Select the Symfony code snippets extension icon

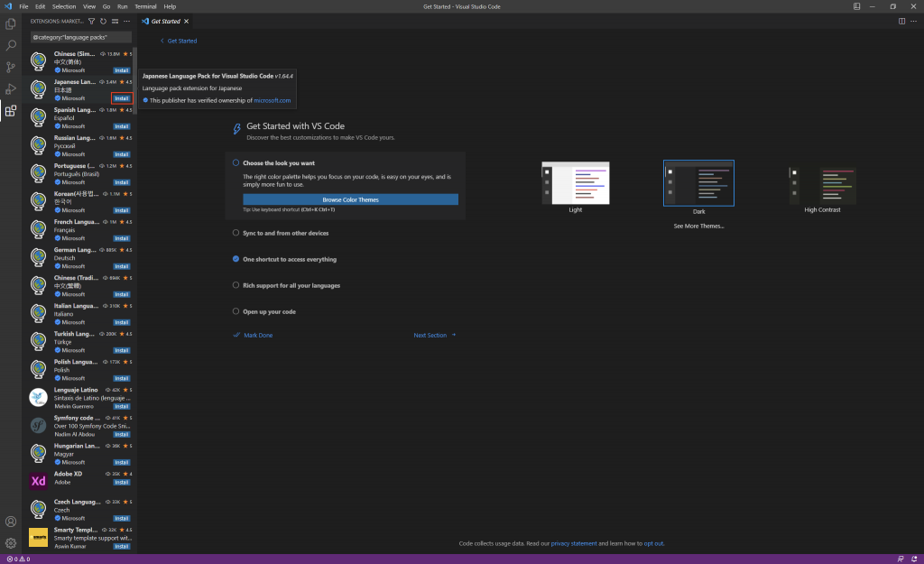[x=38, y=426]
